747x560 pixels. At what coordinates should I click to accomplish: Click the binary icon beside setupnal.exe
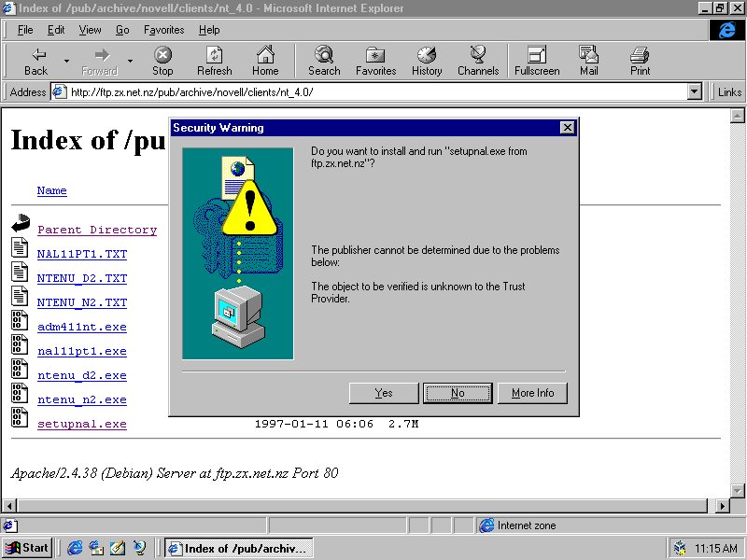[20, 417]
